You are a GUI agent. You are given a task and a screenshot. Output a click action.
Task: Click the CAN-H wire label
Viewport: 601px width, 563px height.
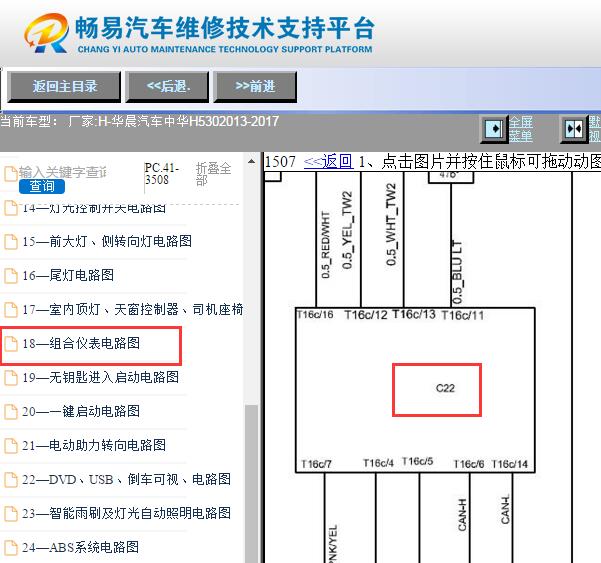462,515
